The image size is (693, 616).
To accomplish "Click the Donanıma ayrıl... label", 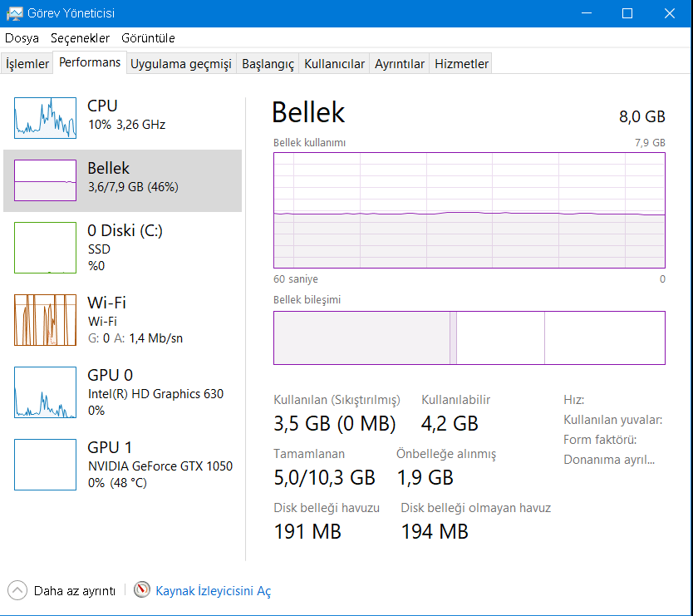I will pos(609,460).
